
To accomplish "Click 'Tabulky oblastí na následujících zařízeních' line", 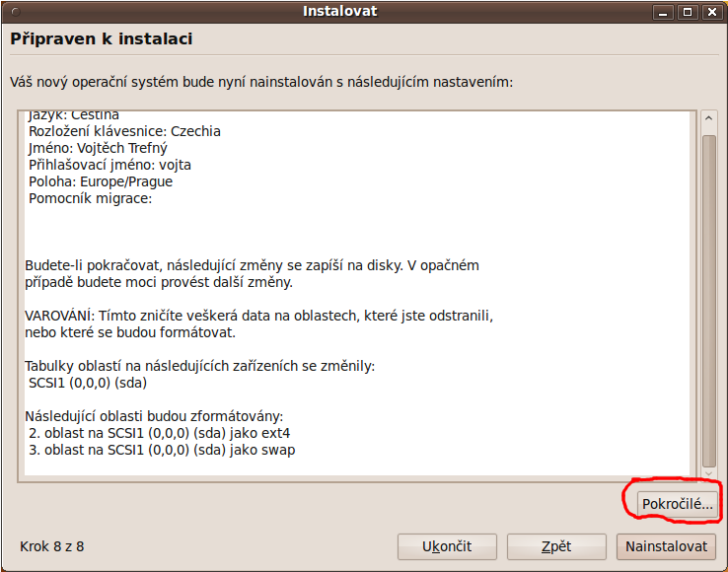I will pyautogui.click(x=199, y=366).
